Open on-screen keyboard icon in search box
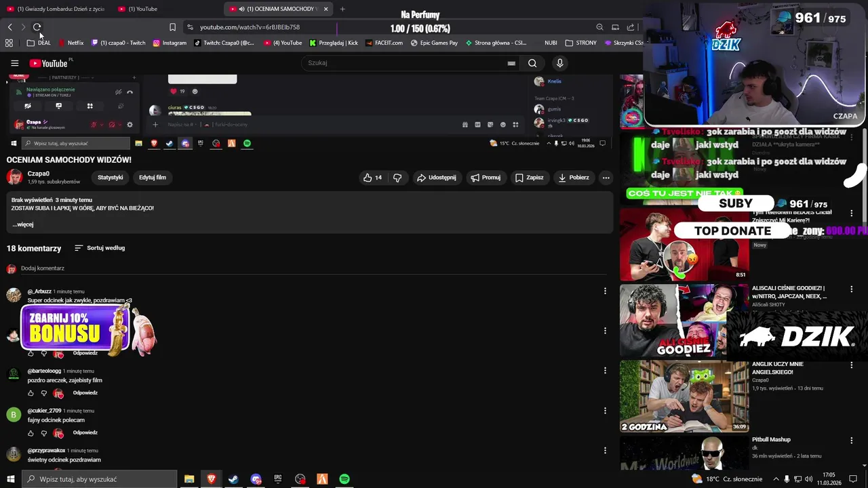 [x=511, y=63]
